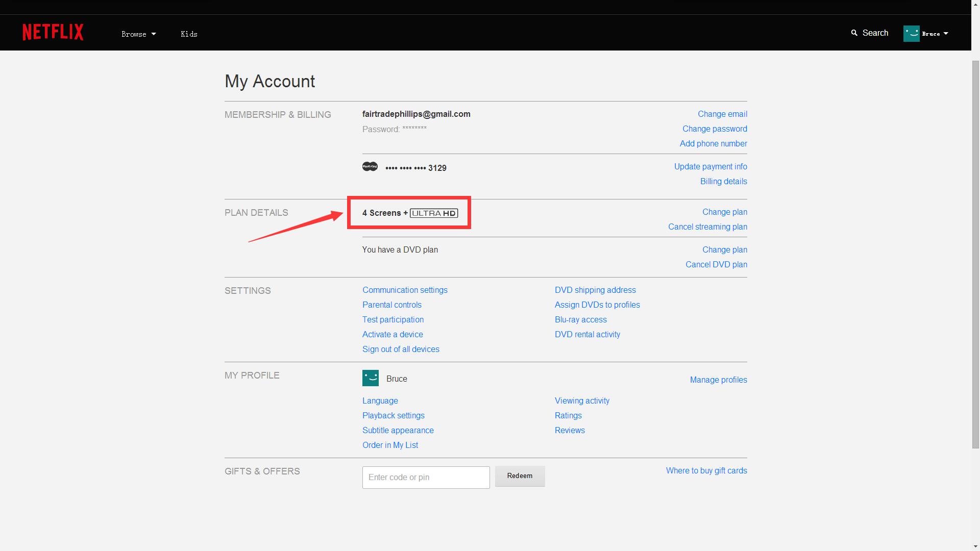
Task: Click the vertical page scrollbar thumb
Action: point(975,254)
